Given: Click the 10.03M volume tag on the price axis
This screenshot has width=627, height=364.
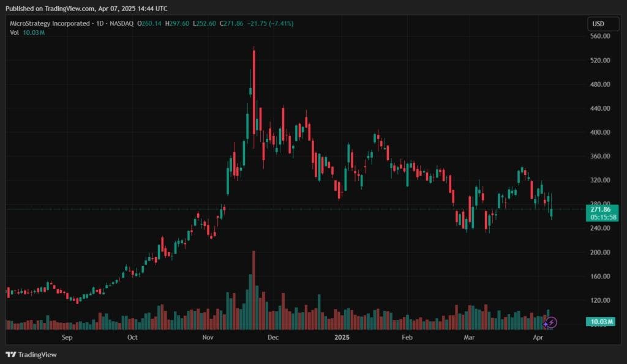Looking at the screenshot, I should [x=601, y=322].
